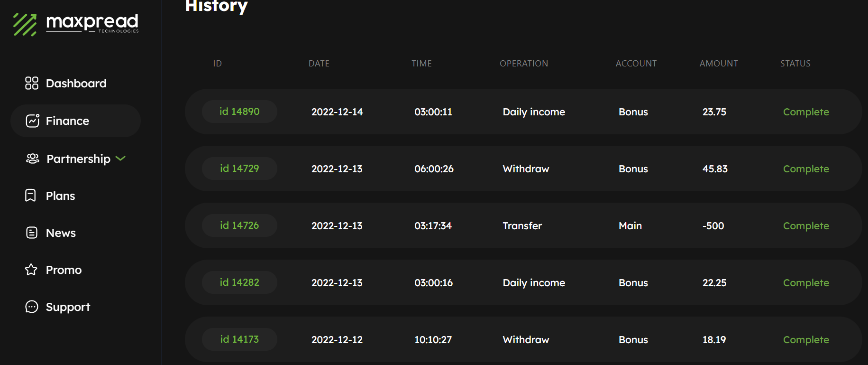The height and width of the screenshot is (365, 868).
Task: Click the Partnership people icon
Action: 33,159
